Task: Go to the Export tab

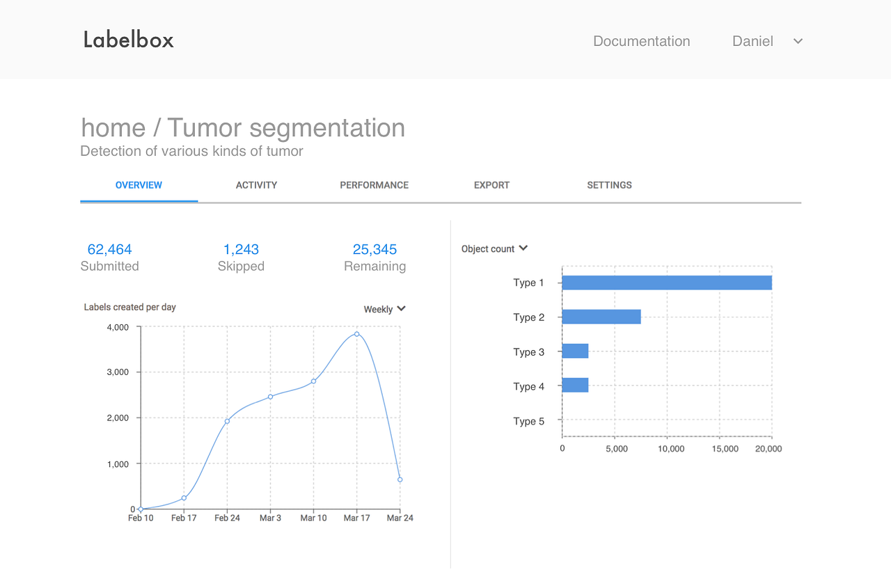Action: [x=491, y=185]
